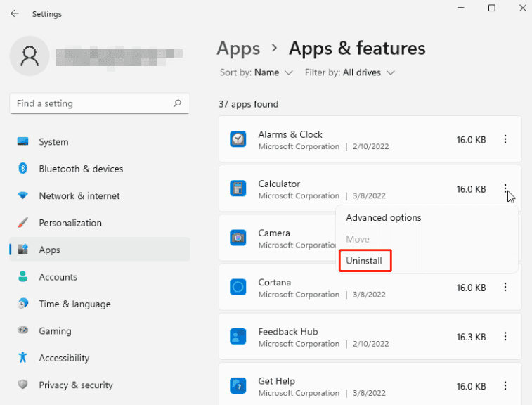
Task: Open Bluetooth & devices settings
Action: (99, 169)
